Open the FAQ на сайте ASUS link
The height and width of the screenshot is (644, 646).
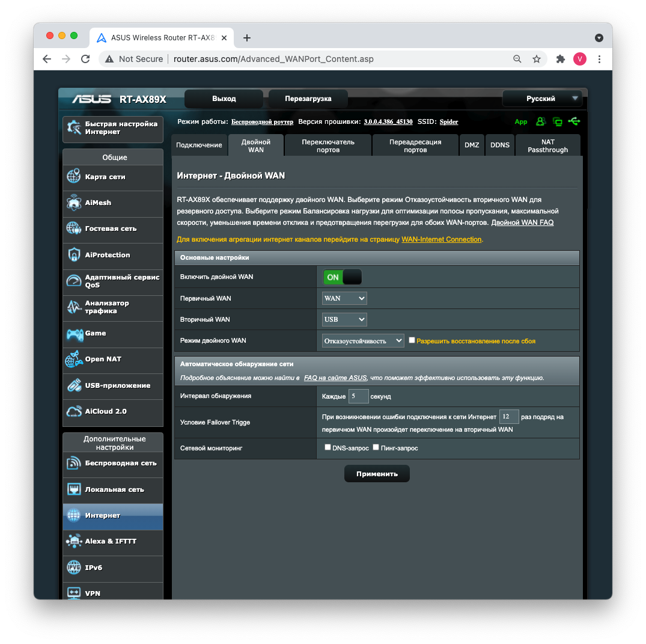[335, 378]
